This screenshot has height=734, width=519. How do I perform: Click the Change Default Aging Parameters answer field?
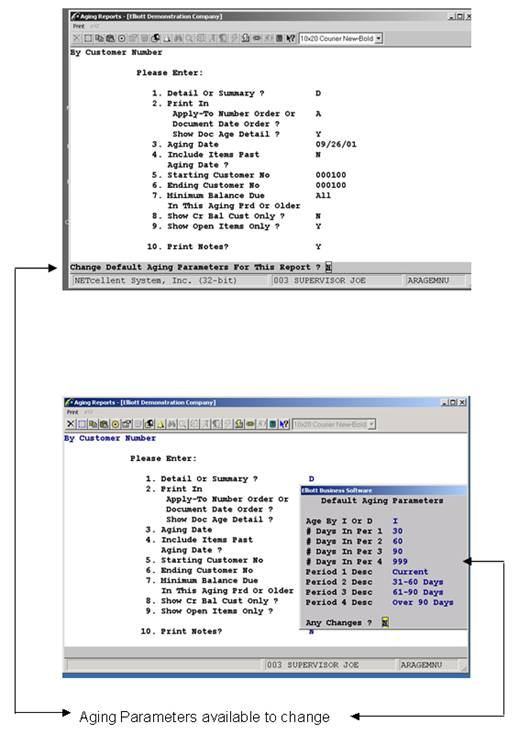pyautogui.click(x=328, y=267)
